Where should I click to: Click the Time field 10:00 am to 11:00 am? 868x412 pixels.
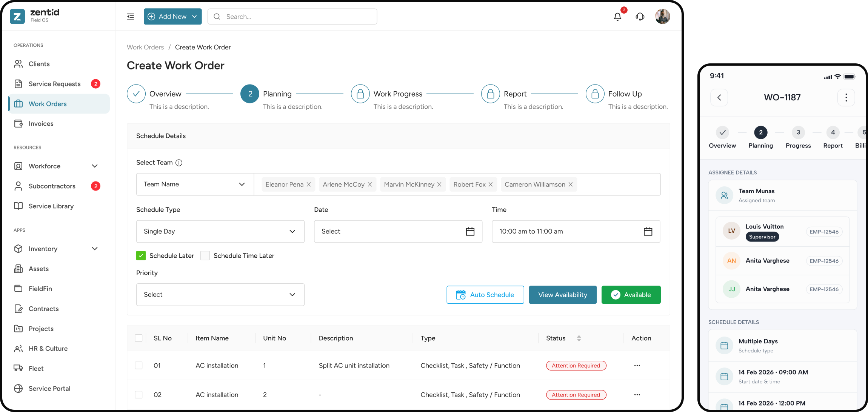click(576, 232)
